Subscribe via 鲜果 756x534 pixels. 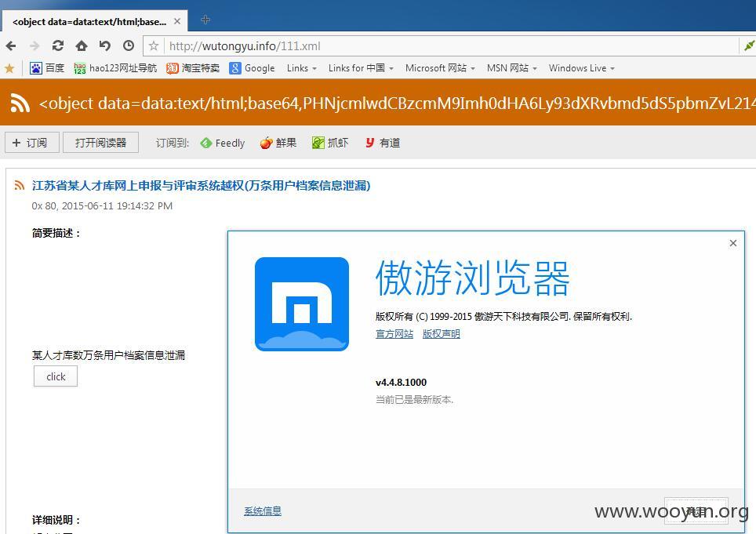pos(278,143)
